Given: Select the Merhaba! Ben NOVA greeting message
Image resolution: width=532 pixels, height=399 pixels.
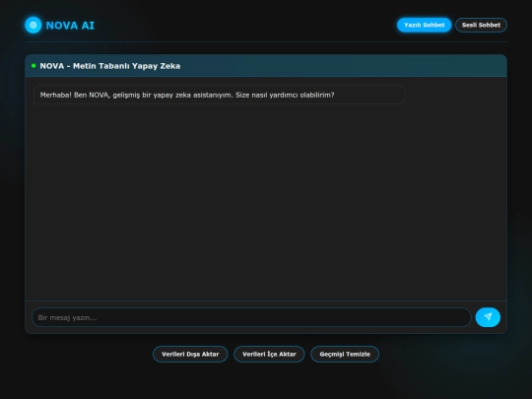Looking at the screenshot, I should (220, 95).
